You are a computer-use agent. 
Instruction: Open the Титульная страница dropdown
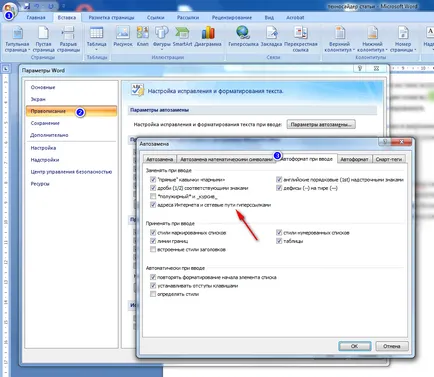pos(17,39)
